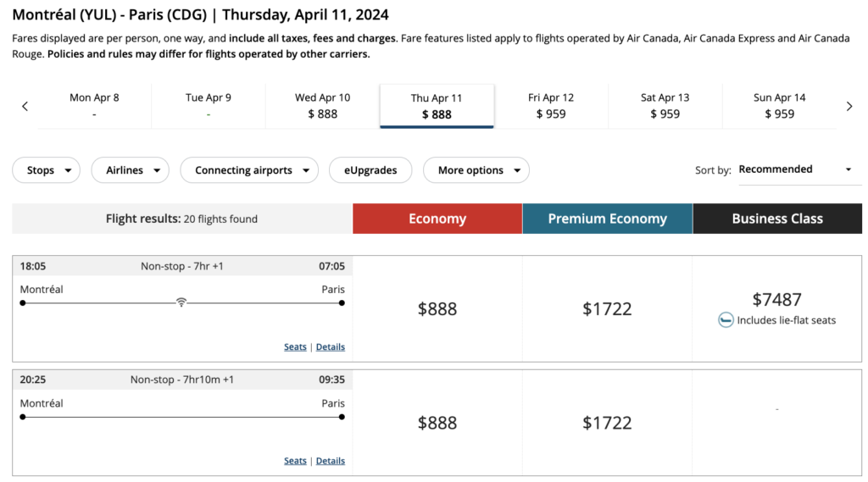Choose the Sat Apr 13 date tab
The height and width of the screenshot is (482, 868).
point(665,106)
